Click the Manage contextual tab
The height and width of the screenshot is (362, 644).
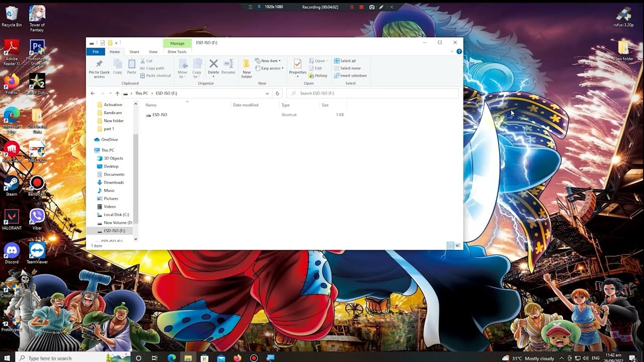click(x=177, y=43)
